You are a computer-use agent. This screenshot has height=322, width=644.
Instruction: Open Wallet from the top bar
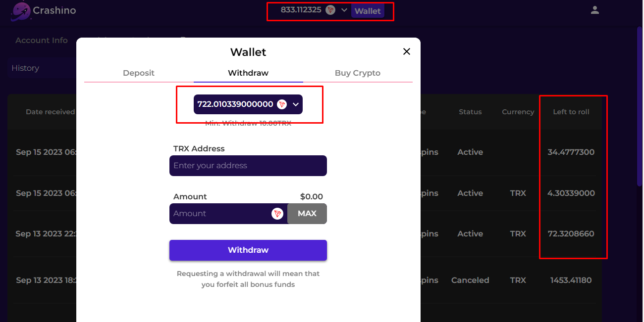[368, 11]
